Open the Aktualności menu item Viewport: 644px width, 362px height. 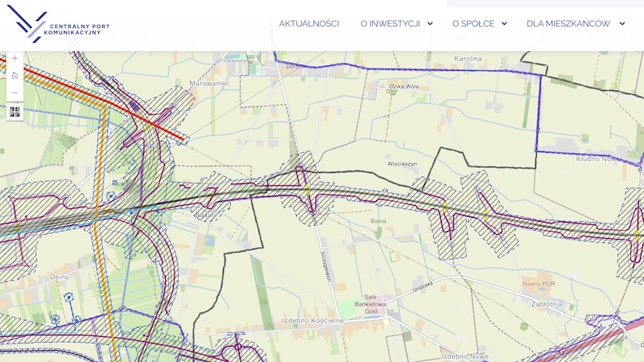click(309, 23)
